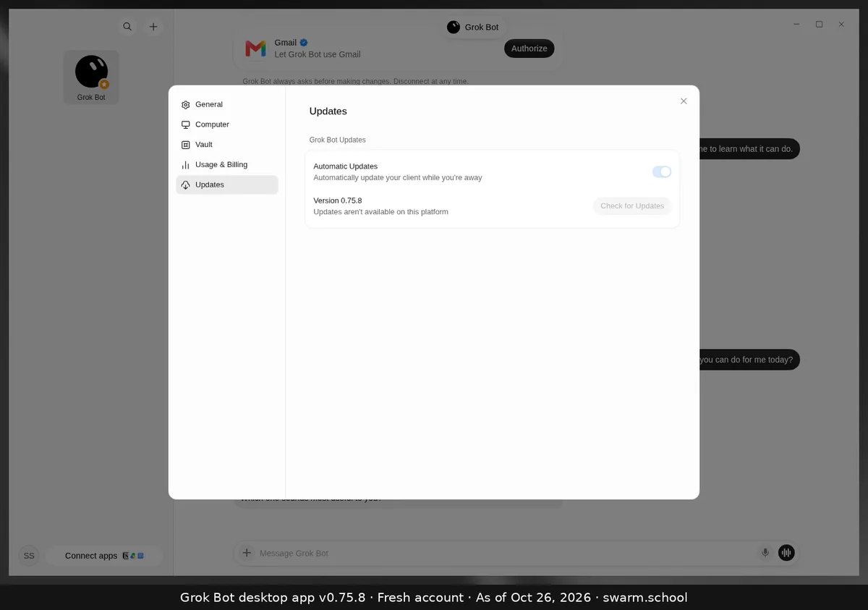Click the Check for Updates button
This screenshot has width=868, height=610.
[x=632, y=206]
